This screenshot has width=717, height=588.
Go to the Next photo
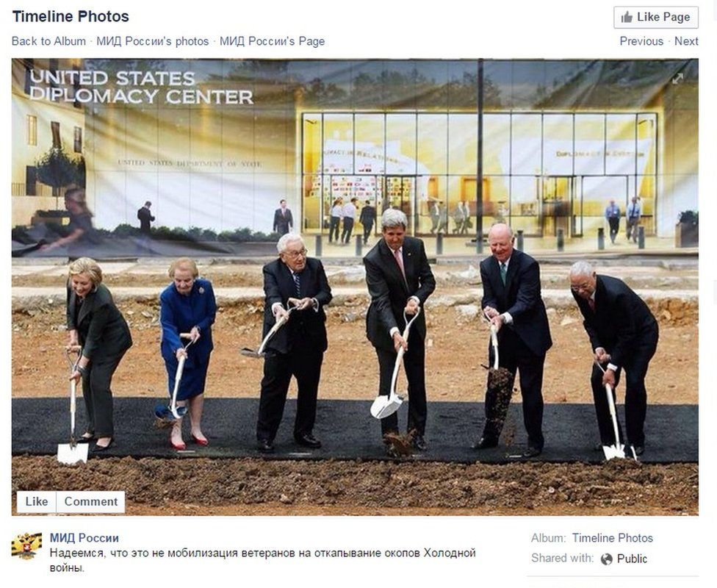point(686,41)
